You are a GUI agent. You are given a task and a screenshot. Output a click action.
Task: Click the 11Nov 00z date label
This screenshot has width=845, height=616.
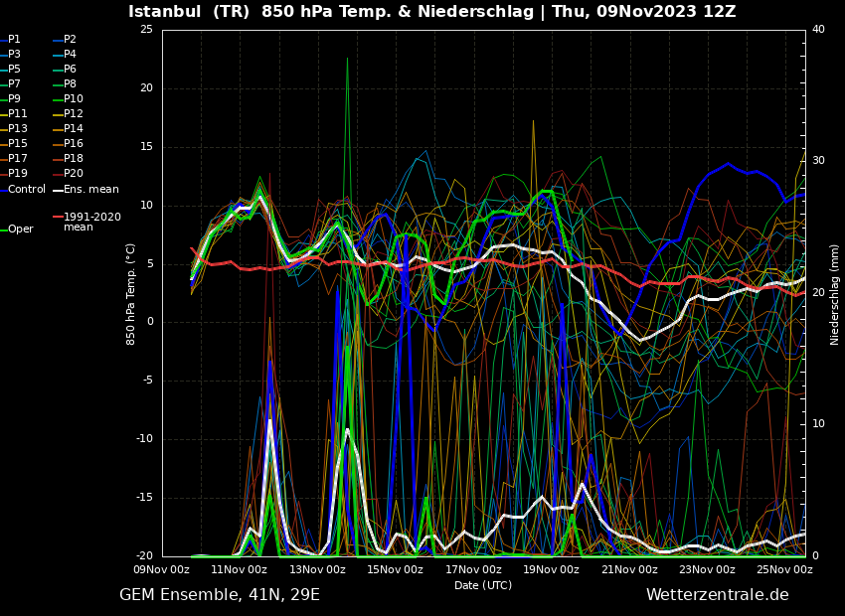(240, 569)
